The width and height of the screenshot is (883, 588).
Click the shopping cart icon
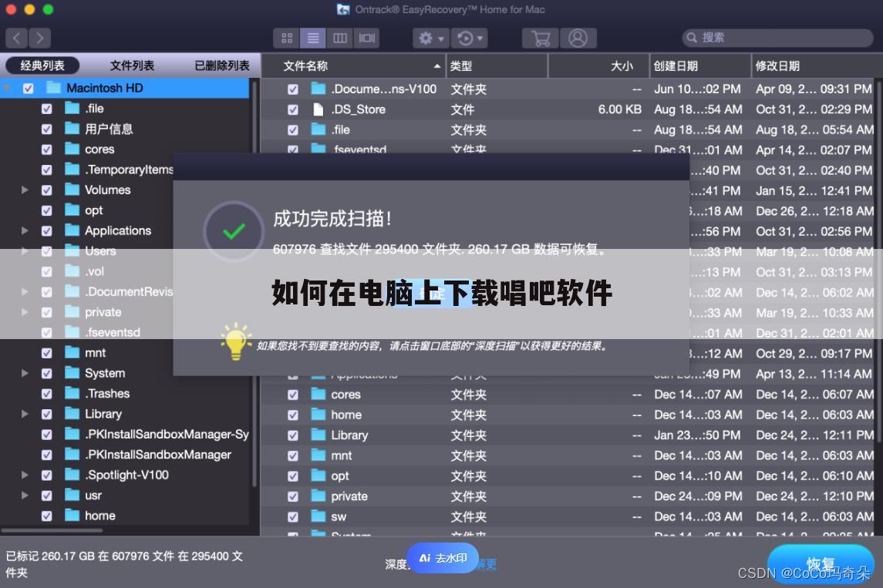(x=541, y=38)
